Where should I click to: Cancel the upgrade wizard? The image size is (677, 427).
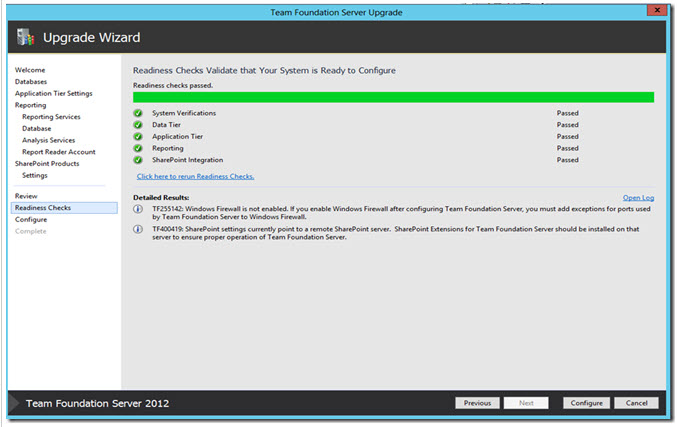[x=636, y=403]
